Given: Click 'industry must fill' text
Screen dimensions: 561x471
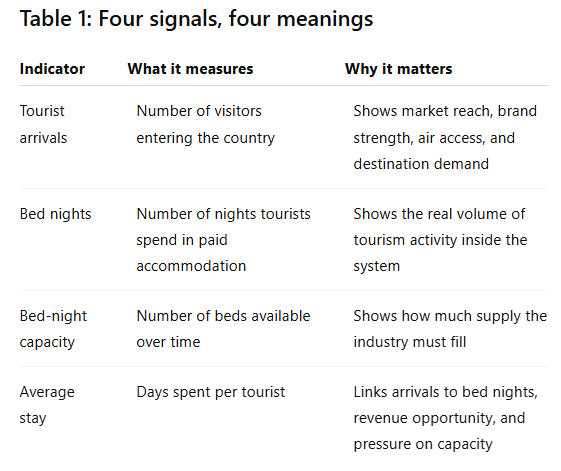Looking at the screenshot, I should click(410, 342).
